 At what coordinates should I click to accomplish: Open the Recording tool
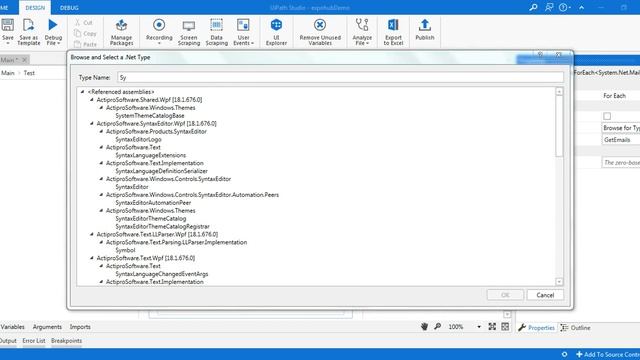(159, 32)
